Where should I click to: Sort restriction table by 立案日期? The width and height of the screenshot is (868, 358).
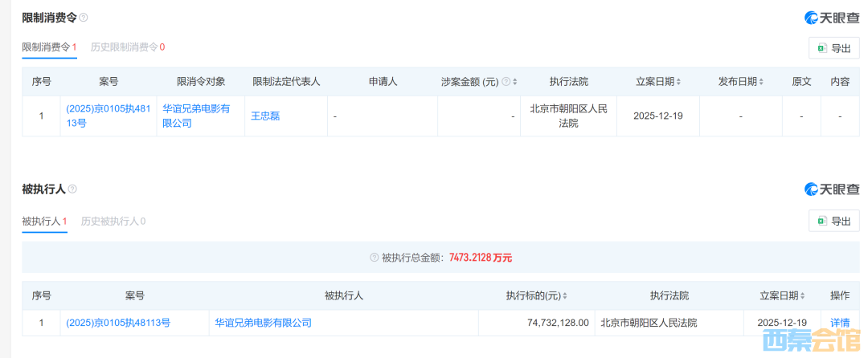coord(678,82)
